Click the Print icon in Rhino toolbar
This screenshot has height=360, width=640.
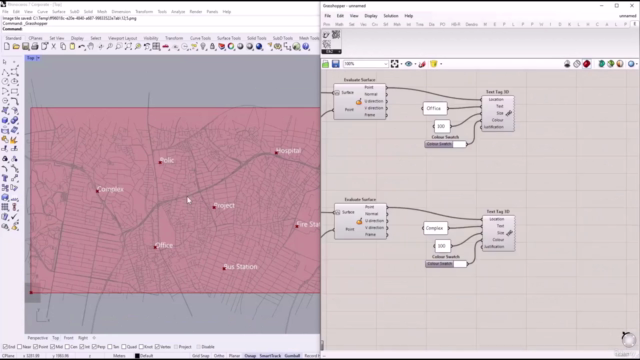point(35,47)
